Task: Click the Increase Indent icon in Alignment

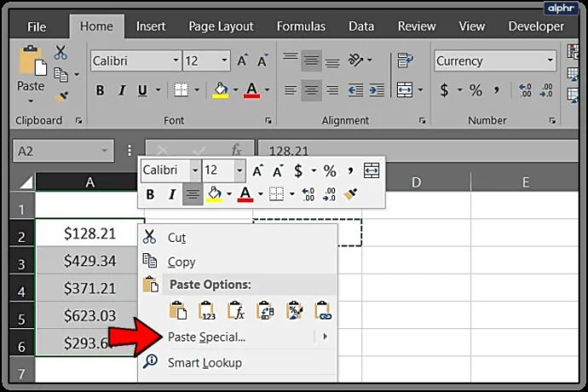Action: [377, 90]
